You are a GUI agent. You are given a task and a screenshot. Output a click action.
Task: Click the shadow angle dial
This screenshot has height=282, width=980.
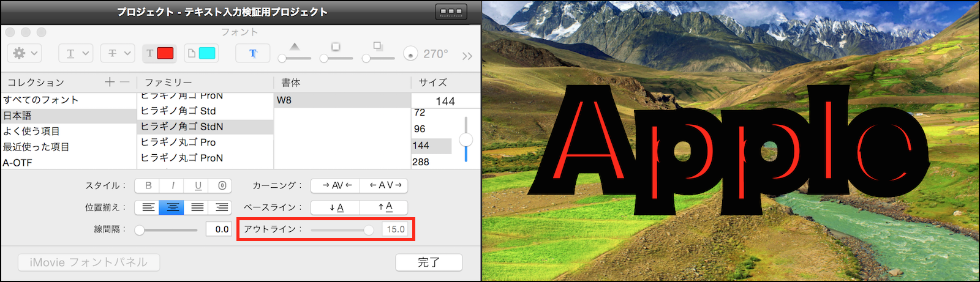[410, 54]
